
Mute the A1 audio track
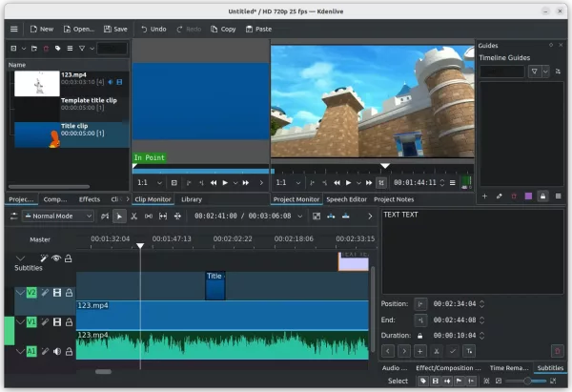(57, 352)
